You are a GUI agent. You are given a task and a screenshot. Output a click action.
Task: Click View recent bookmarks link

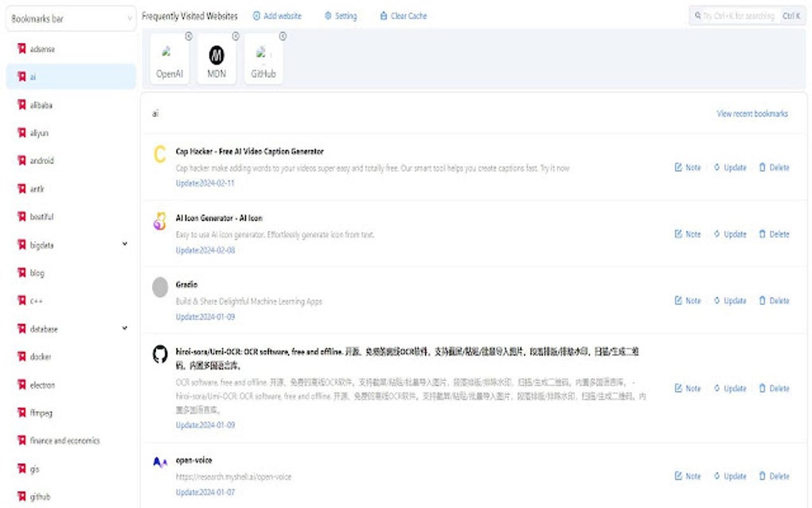point(752,113)
